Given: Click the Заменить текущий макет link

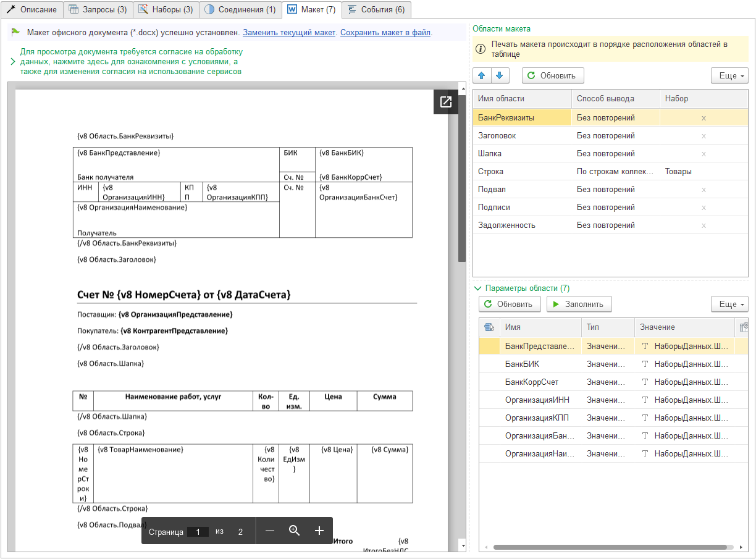Looking at the screenshot, I should tap(289, 32).
